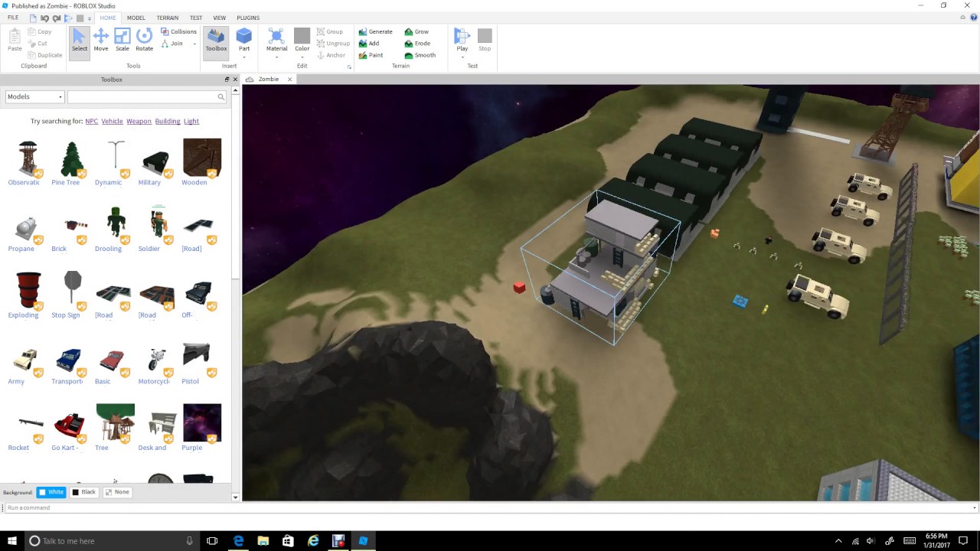Search suggestion link NPC
This screenshot has width=980, height=551.
pyautogui.click(x=91, y=121)
